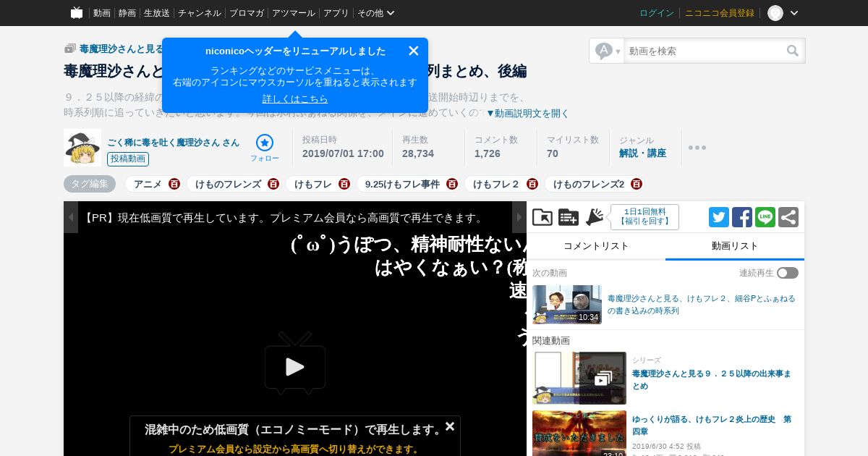Screen dimensions: 868x456
Task: Open dictionary icon next to けもフレ２ tag
Action: (x=532, y=184)
